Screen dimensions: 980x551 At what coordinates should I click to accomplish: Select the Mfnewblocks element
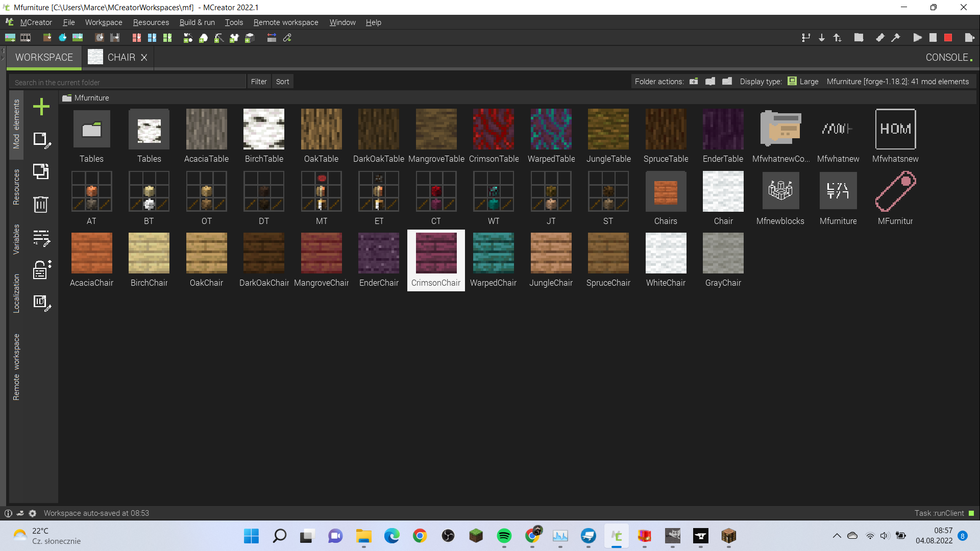click(780, 198)
